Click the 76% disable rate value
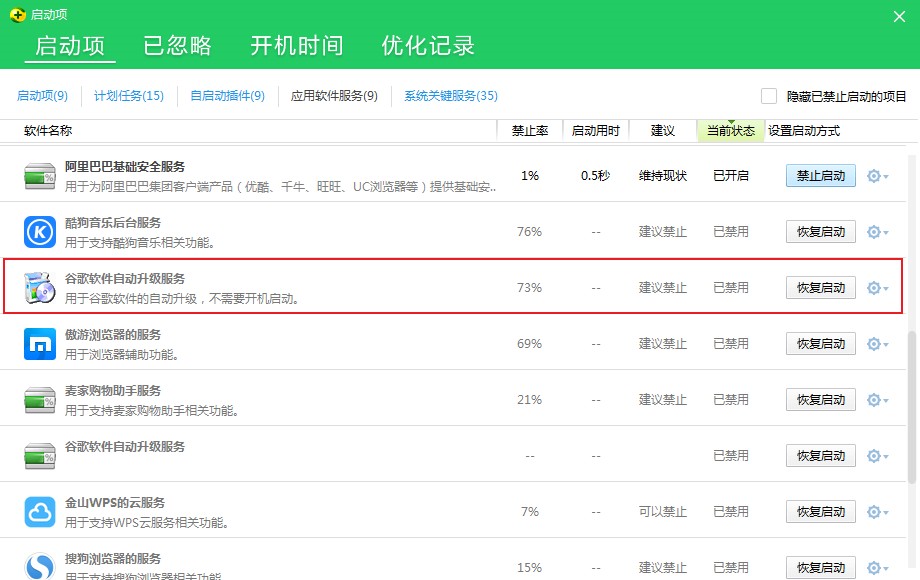Viewport: 920px width, 580px height. pyautogui.click(x=529, y=232)
